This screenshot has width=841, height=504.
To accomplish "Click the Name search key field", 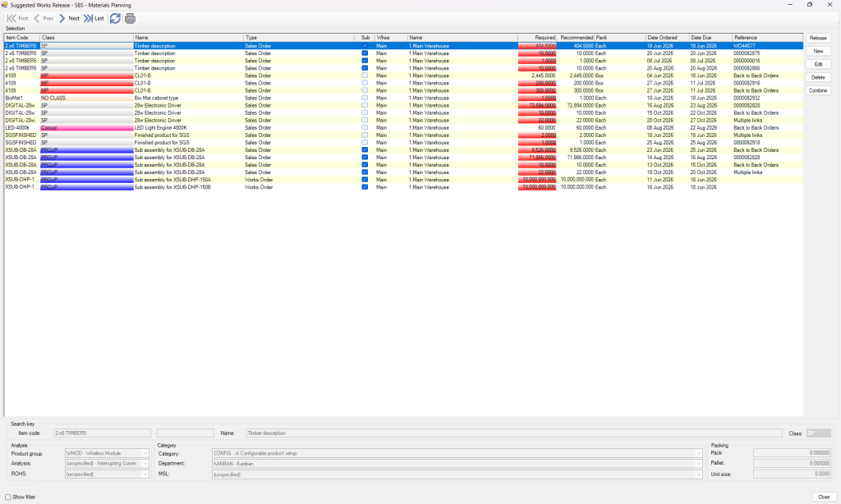I will click(x=514, y=433).
